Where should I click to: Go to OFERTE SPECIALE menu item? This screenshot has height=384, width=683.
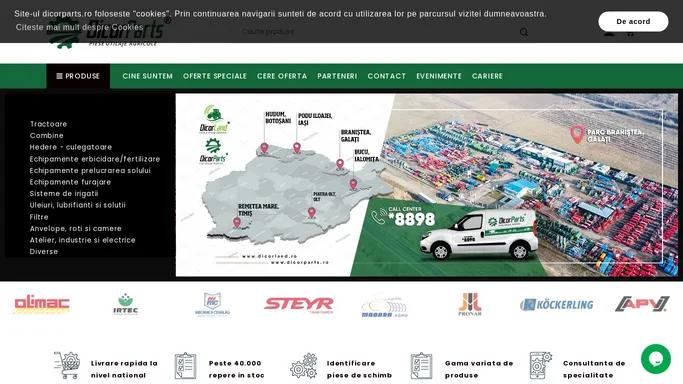[215, 76]
